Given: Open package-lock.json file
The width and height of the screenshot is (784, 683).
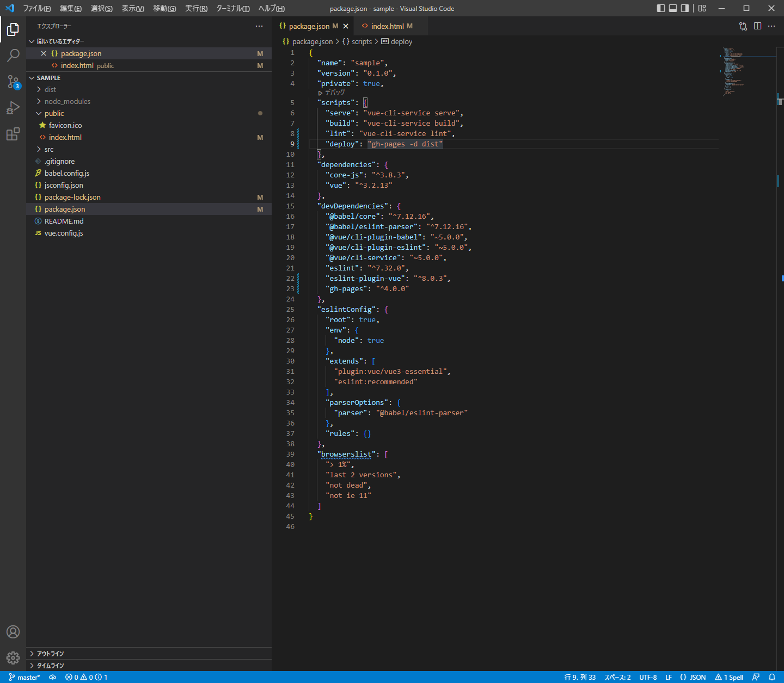Looking at the screenshot, I should point(149,197).
